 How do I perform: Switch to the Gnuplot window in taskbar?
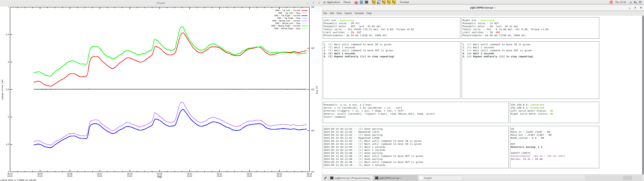tap(440, 178)
